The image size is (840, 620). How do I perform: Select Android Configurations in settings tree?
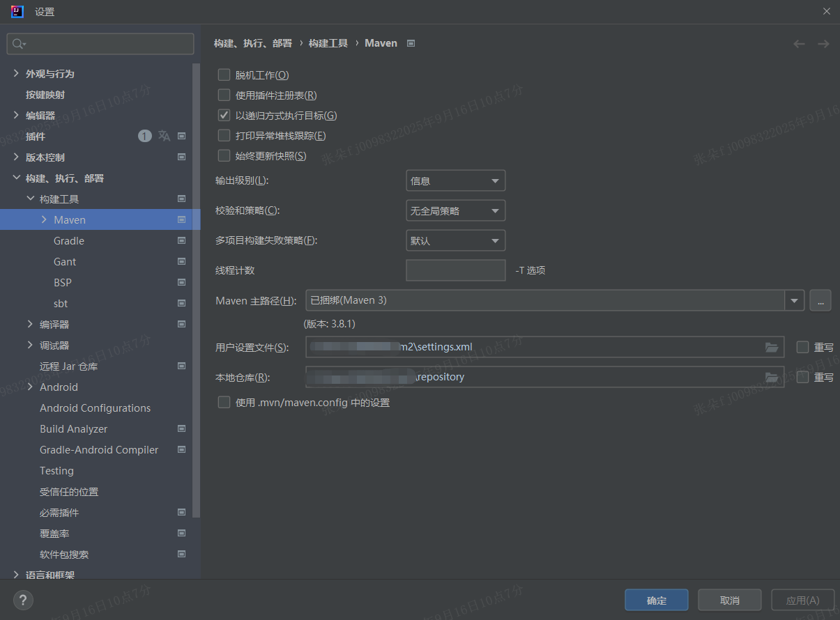point(96,408)
